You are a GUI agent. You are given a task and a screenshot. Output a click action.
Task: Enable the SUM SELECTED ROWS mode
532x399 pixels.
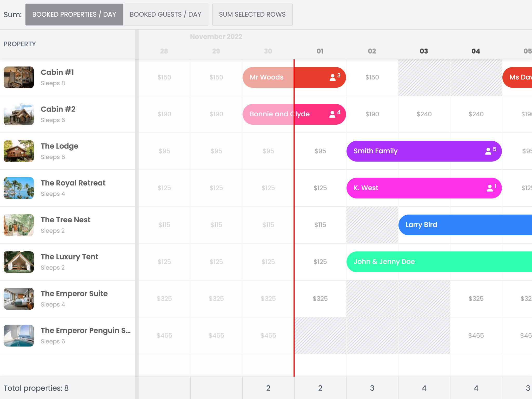point(252,15)
